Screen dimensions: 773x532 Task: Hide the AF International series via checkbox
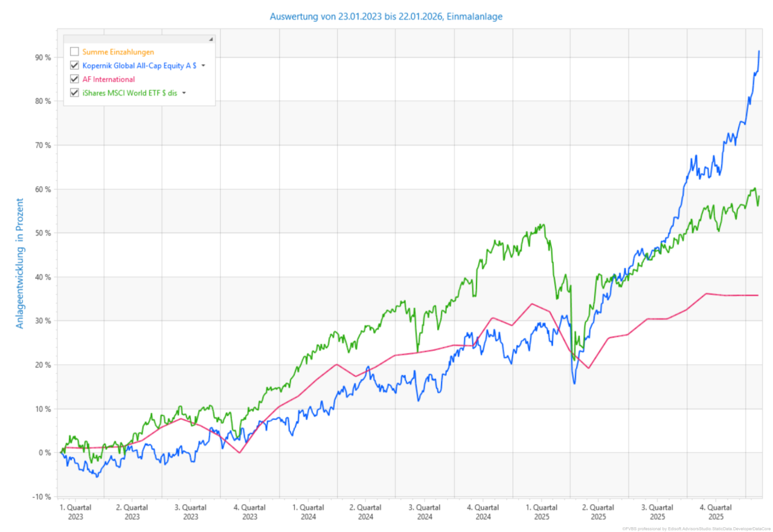(75, 79)
